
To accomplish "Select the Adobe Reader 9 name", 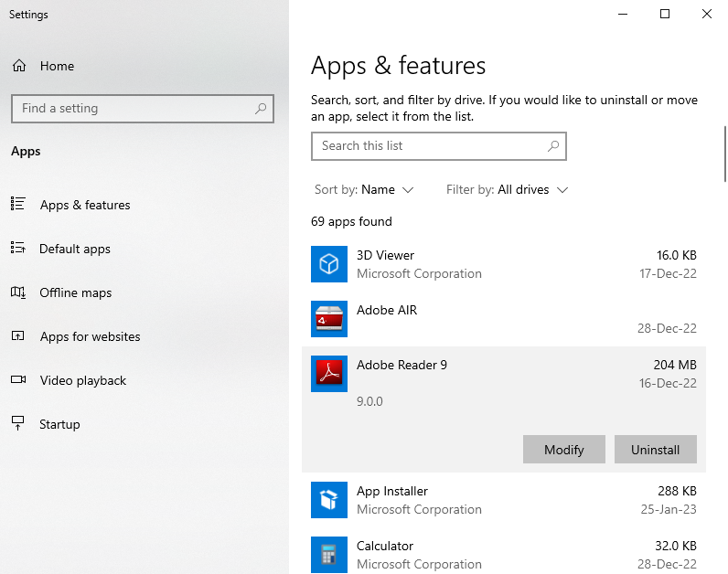I will (x=401, y=365).
